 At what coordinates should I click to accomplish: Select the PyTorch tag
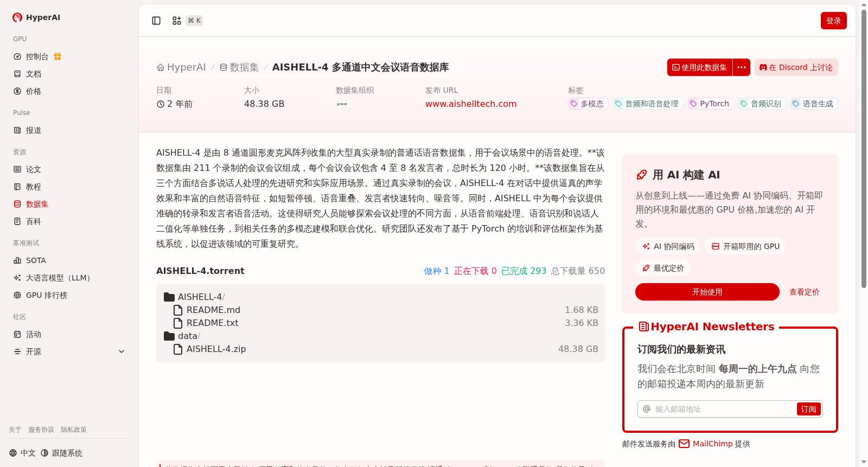[711, 104]
